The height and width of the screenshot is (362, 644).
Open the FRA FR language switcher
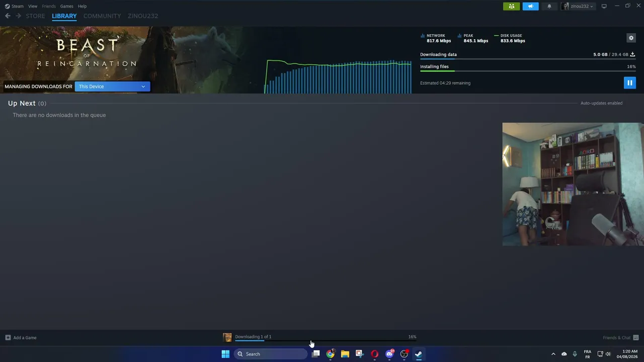pyautogui.click(x=587, y=354)
